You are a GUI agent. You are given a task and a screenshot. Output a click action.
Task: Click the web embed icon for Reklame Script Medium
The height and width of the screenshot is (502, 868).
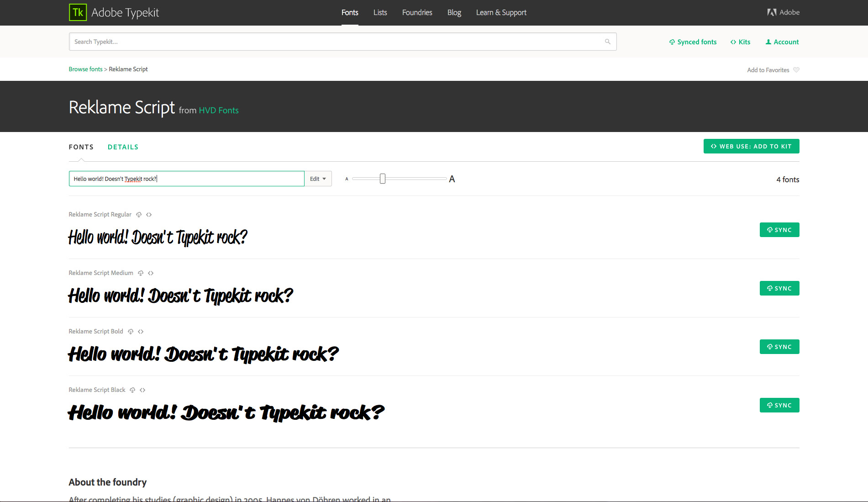151,273
